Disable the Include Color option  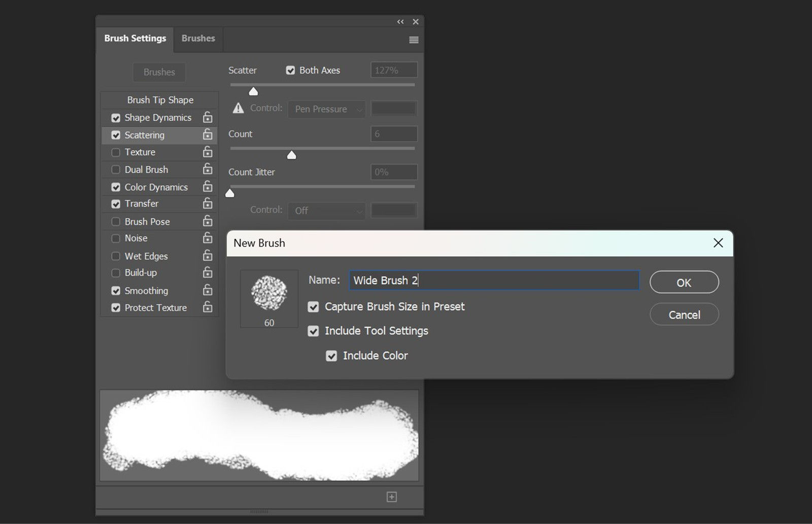pyautogui.click(x=331, y=356)
